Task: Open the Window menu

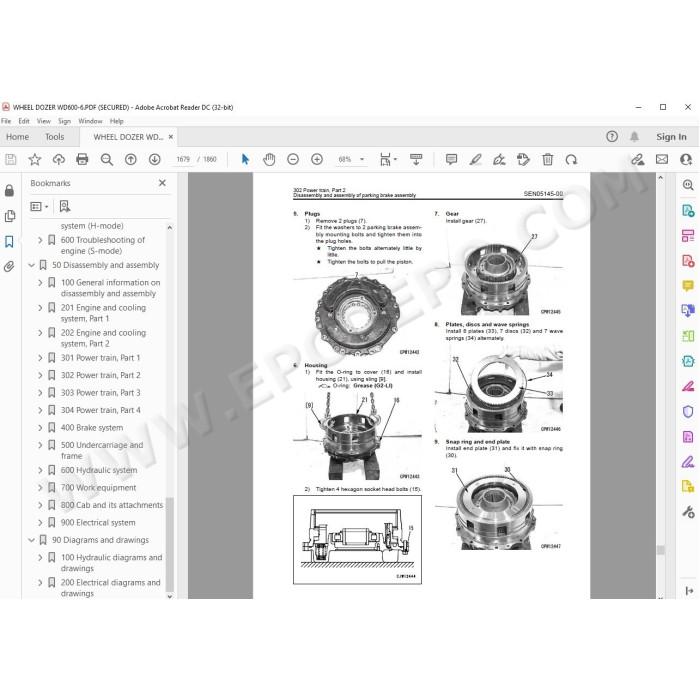Action: point(90,121)
